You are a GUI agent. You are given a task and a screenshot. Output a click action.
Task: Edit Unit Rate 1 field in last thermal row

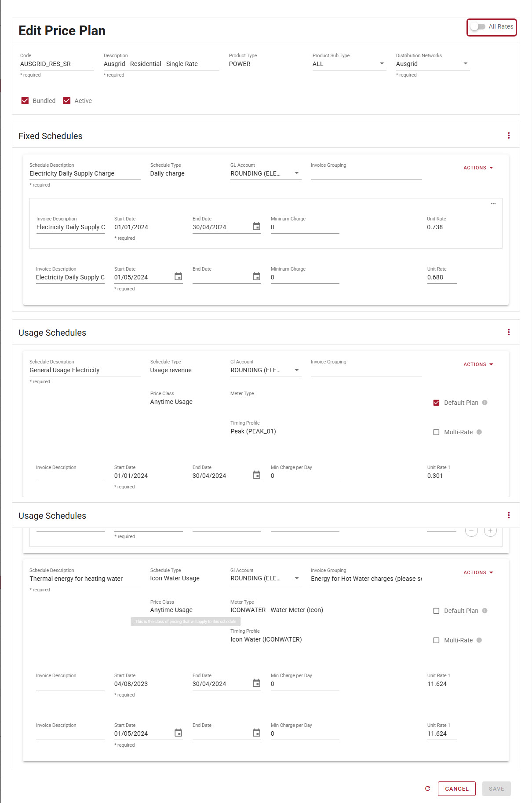click(442, 733)
